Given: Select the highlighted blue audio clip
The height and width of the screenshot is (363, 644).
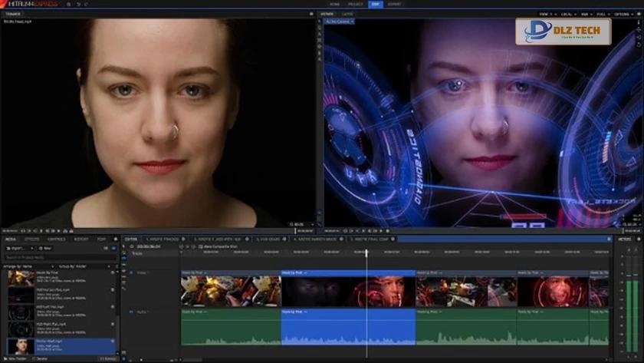Looking at the screenshot, I should (x=348, y=327).
